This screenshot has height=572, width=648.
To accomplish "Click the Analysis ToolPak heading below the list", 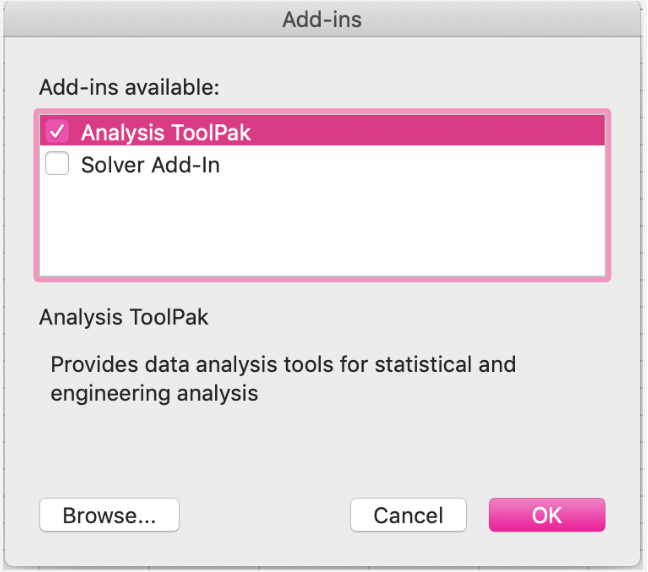I will tap(124, 317).
